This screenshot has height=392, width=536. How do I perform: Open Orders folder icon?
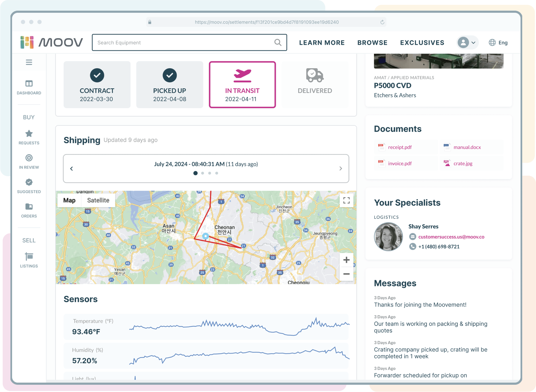pyautogui.click(x=29, y=207)
